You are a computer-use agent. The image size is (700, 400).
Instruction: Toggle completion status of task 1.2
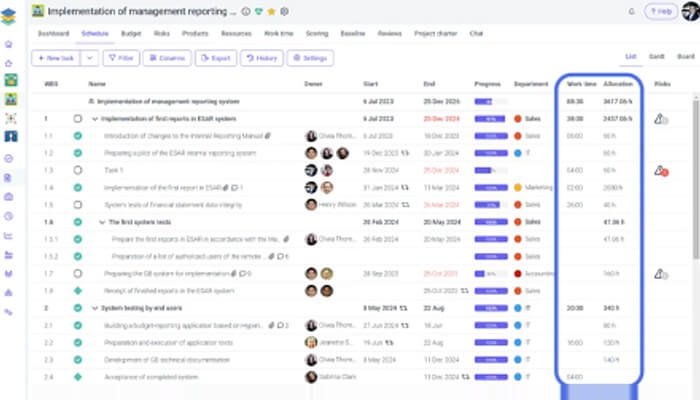point(78,153)
